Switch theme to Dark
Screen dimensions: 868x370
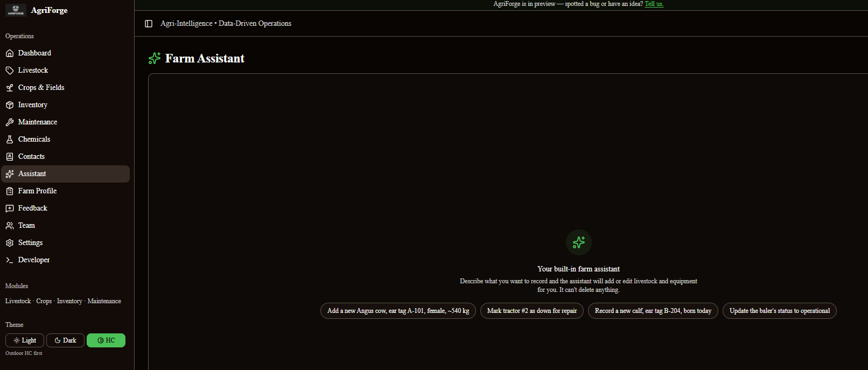pos(65,340)
